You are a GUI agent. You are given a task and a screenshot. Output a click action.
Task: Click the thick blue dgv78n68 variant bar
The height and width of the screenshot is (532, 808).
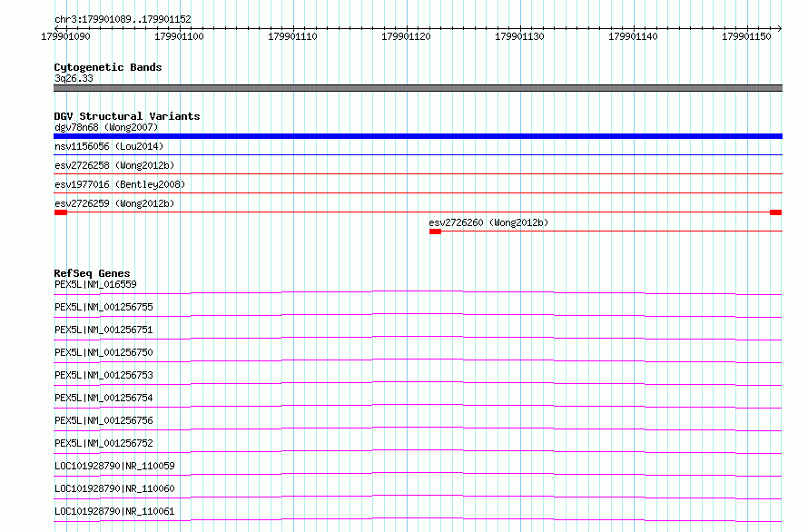[418, 136]
